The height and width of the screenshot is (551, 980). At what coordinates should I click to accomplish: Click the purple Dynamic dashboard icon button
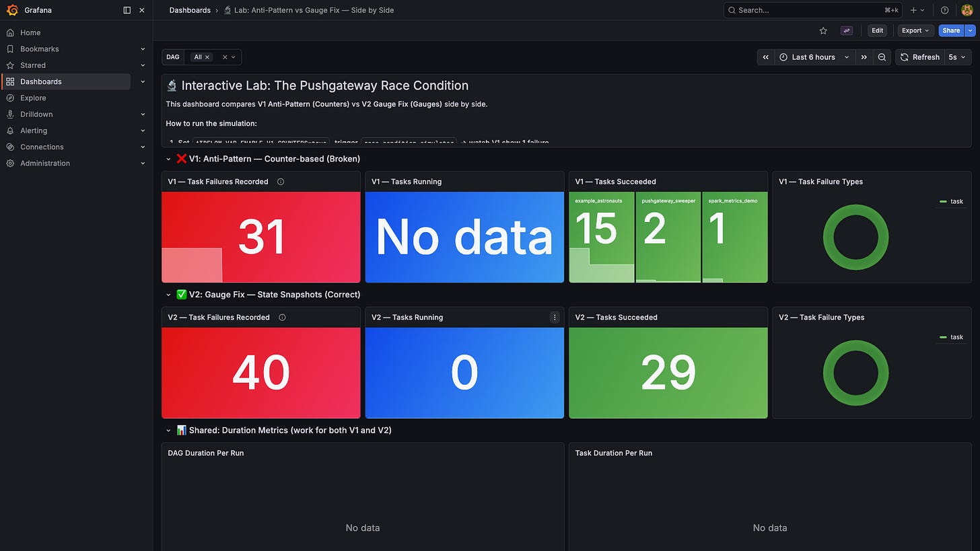[847, 30]
